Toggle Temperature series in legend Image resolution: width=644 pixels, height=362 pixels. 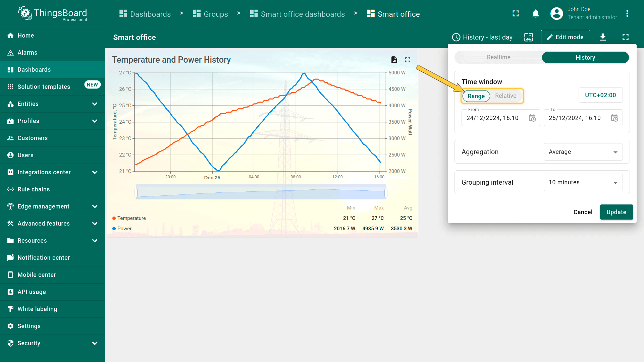pyautogui.click(x=131, y=218)
